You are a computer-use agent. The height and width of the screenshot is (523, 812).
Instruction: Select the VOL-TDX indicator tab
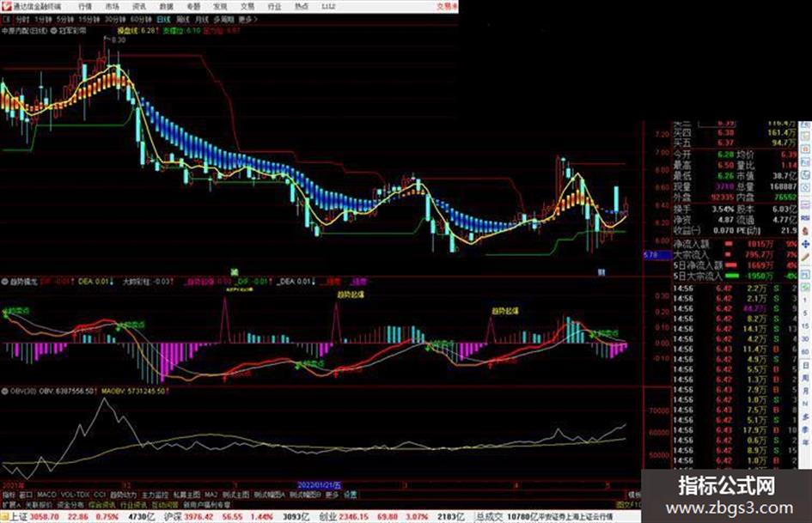75,495
